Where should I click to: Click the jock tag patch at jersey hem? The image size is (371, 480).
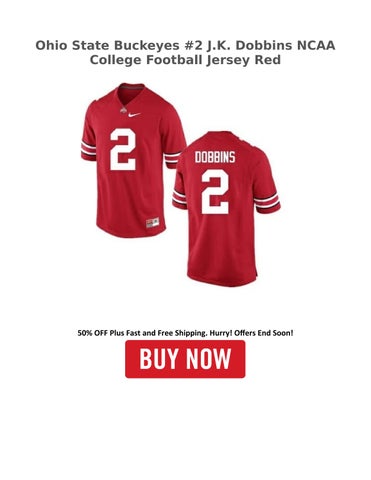(x=153, y=222)
